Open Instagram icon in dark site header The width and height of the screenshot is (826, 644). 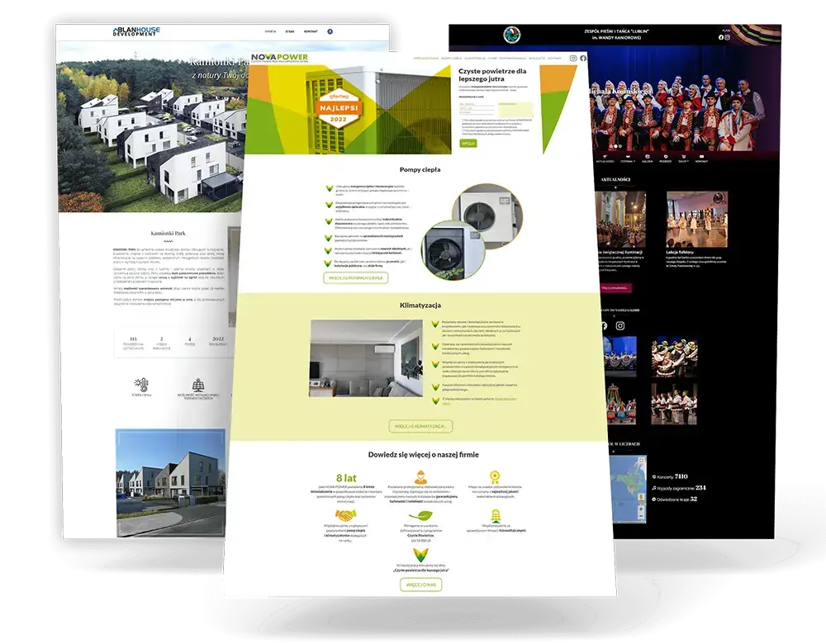728,37
